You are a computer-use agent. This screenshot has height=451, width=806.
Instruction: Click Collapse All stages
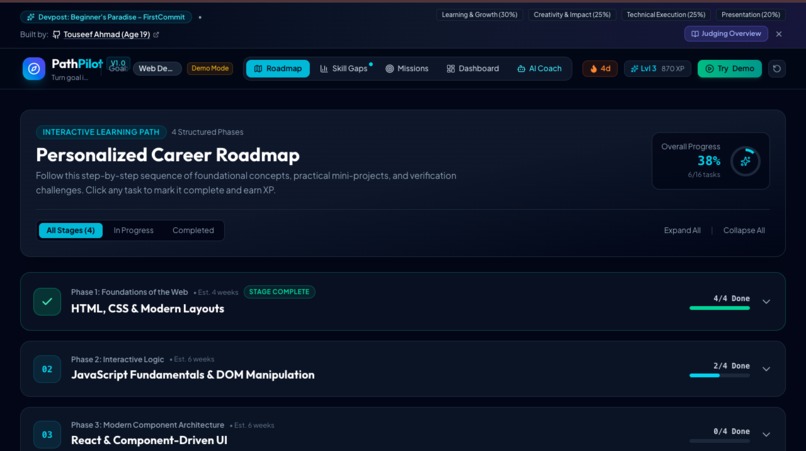pyautogui.click(x=744, y=230)
